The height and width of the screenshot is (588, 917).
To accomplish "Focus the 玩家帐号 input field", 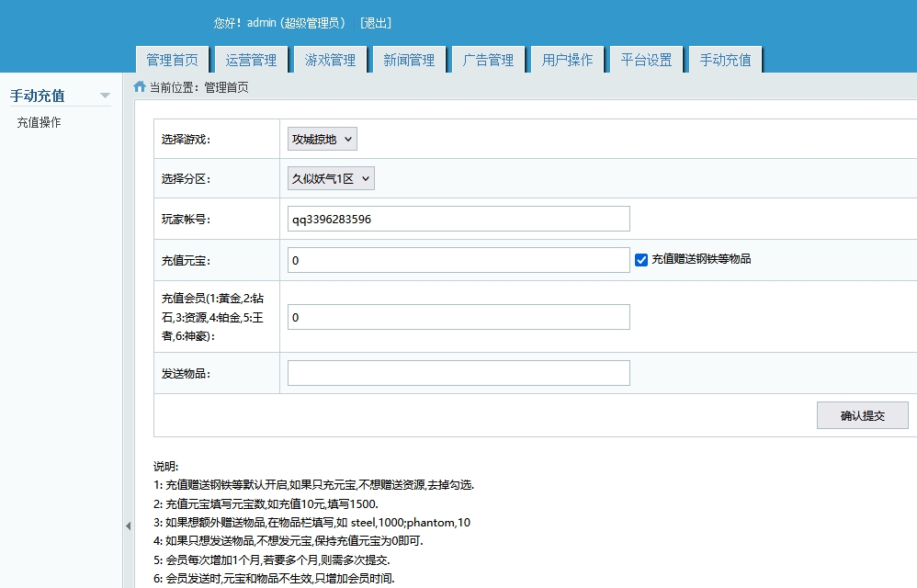I will pos(458,220).
